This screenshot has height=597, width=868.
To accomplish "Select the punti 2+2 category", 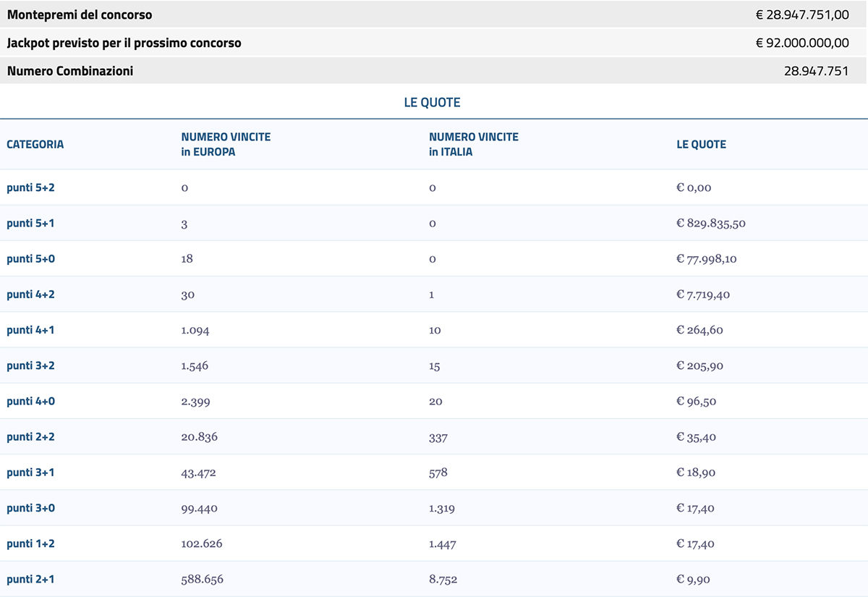I will coord(30,436).
